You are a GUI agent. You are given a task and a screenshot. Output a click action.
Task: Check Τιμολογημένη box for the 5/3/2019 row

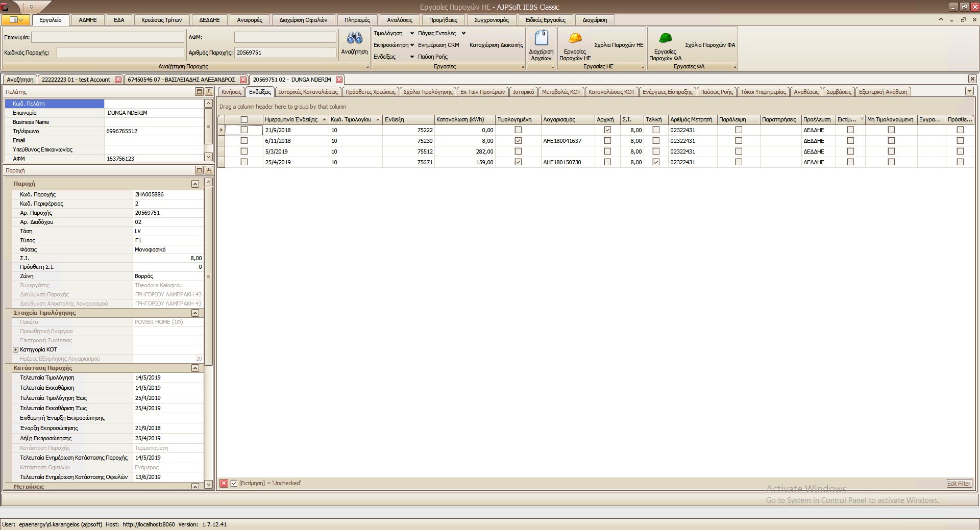tap(518, 152)
